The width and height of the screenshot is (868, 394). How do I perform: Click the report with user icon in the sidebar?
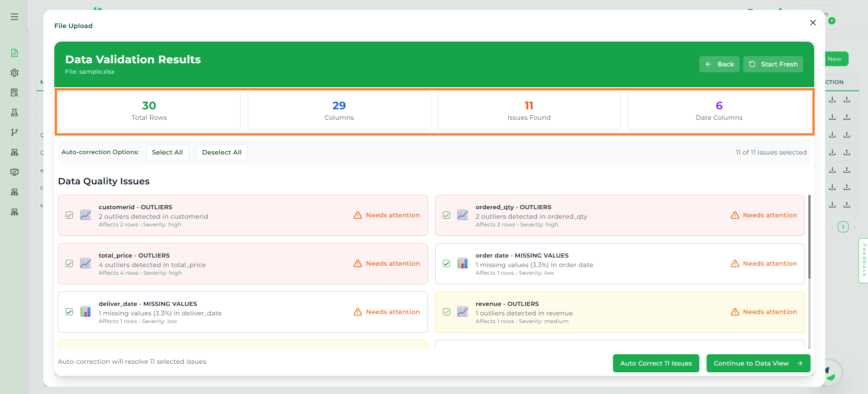14,93
